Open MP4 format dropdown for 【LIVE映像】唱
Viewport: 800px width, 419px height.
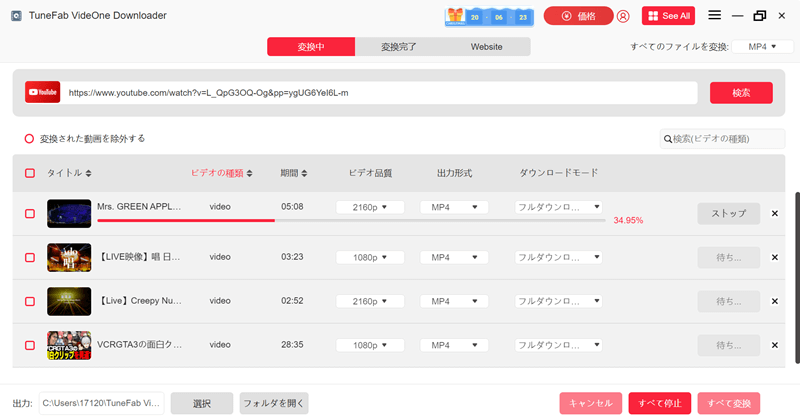(x=454, y=257)
